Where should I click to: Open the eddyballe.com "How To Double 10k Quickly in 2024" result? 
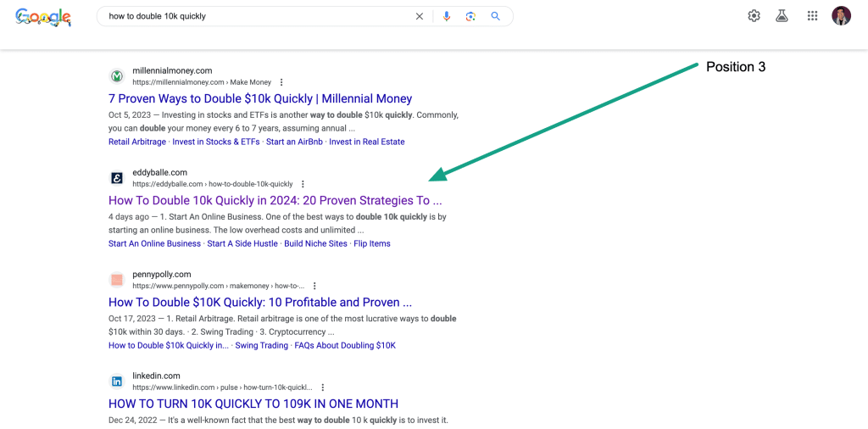coord(275,201)
